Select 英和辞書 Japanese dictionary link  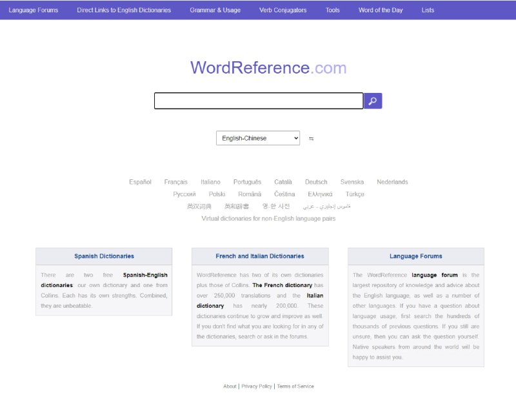point(237,206)
